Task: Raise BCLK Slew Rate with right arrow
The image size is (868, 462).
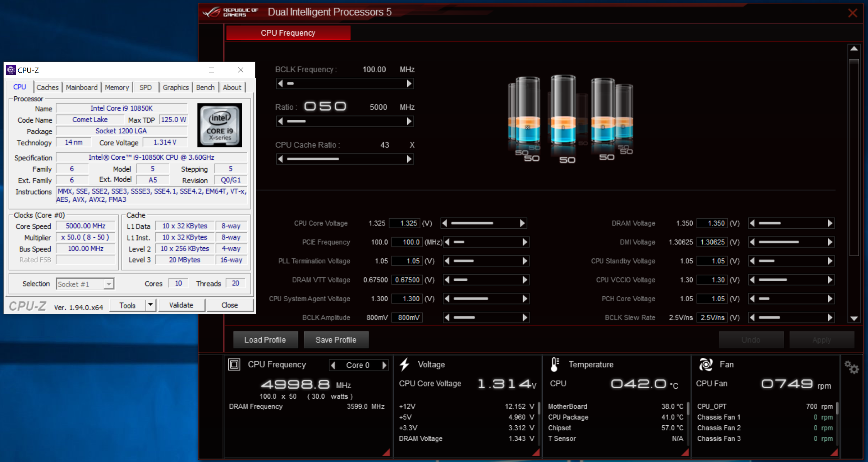Action: coord(830,317)
